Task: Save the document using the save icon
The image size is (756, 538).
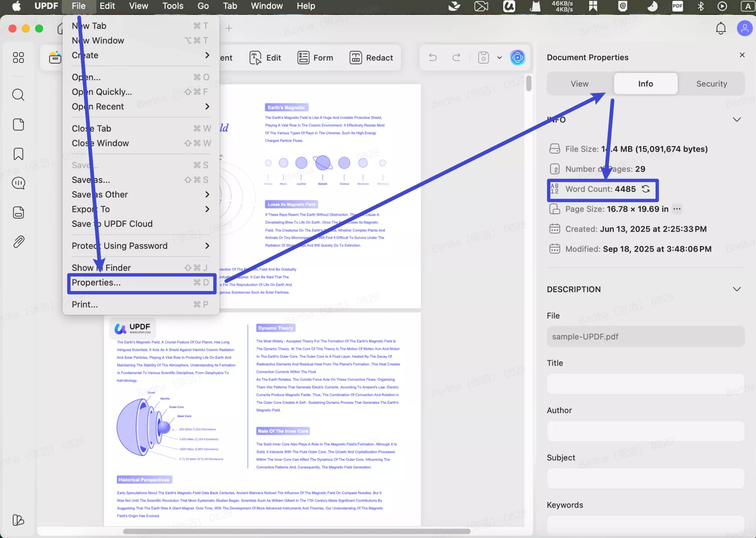Action: [483, 57]
